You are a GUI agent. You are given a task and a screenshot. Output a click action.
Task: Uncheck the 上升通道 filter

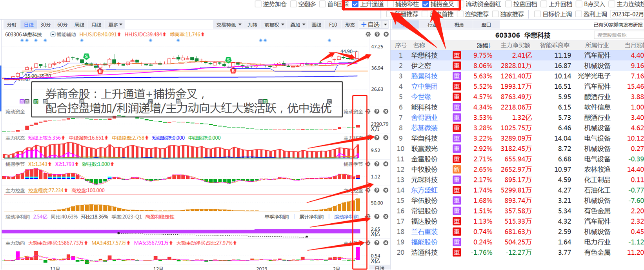click(355, 4)
